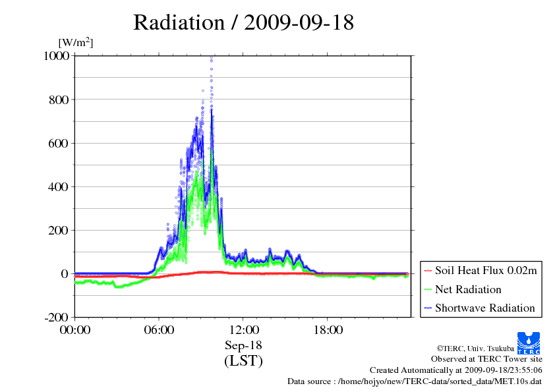Click the red Soil Heat Flux legend marker
Viewport: 555px width, 392px height.
point(428,271)
